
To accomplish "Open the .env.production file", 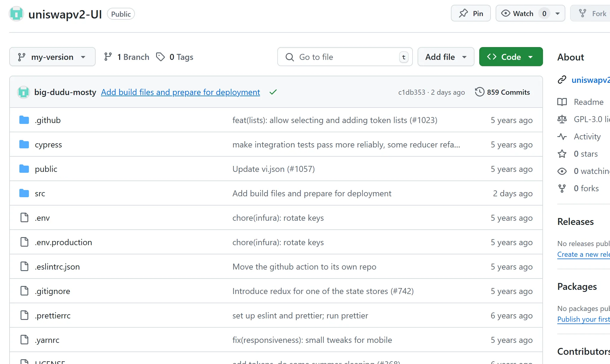I will click(63, 242).
